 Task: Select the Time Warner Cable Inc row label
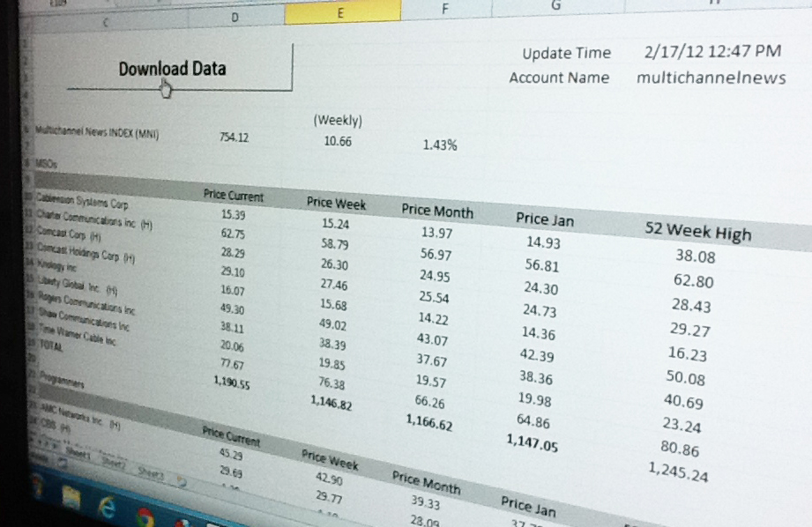click(x=77, y=336)
